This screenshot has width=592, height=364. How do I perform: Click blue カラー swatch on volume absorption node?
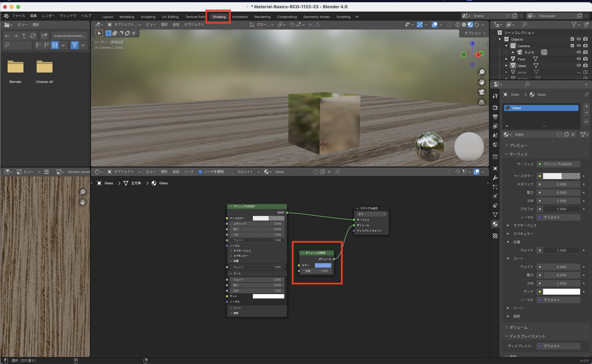tap(323, 265)
